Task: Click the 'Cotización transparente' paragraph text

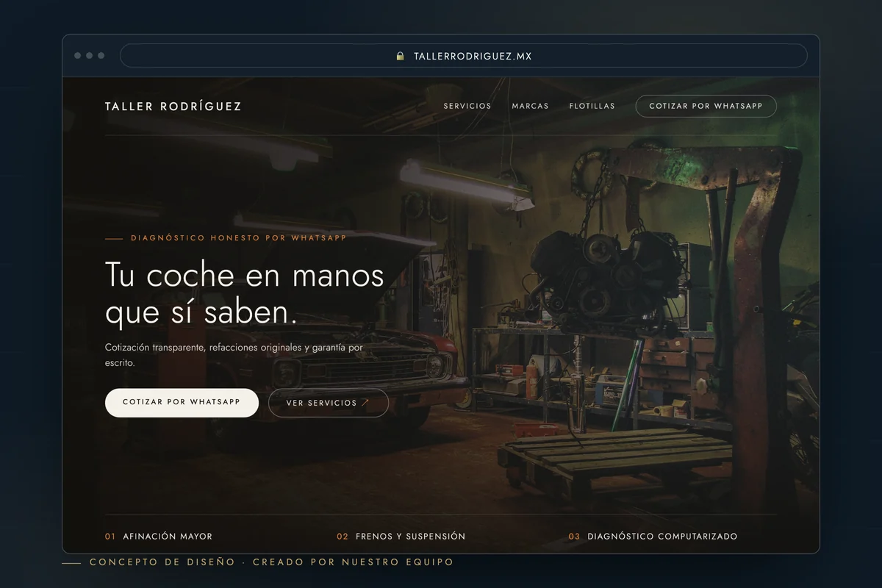Action: pos(234,355)
